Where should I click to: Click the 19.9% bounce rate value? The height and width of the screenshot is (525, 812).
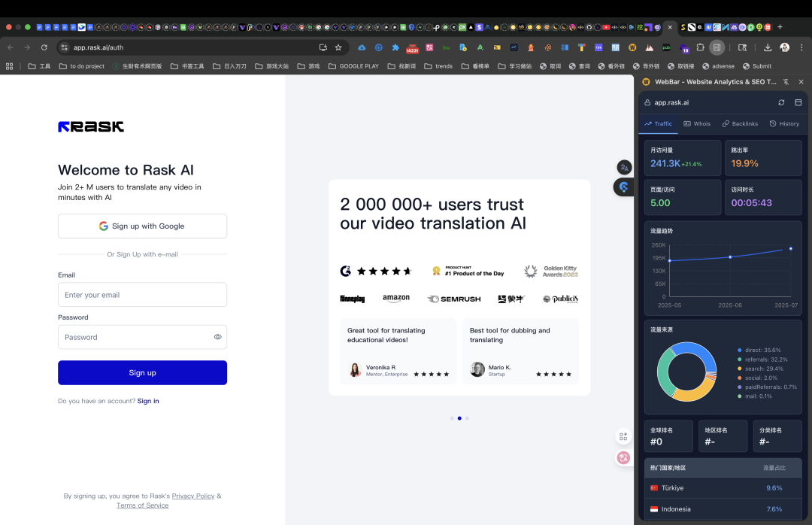tap(744, 163)
